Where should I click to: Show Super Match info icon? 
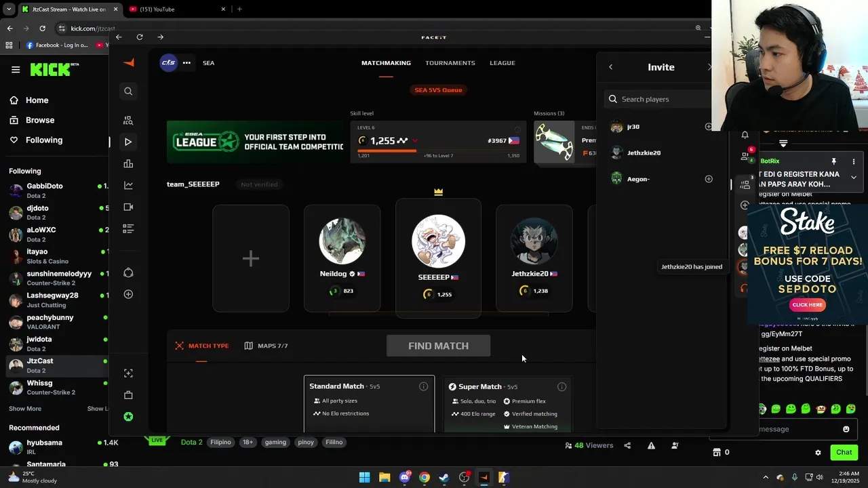561,386
